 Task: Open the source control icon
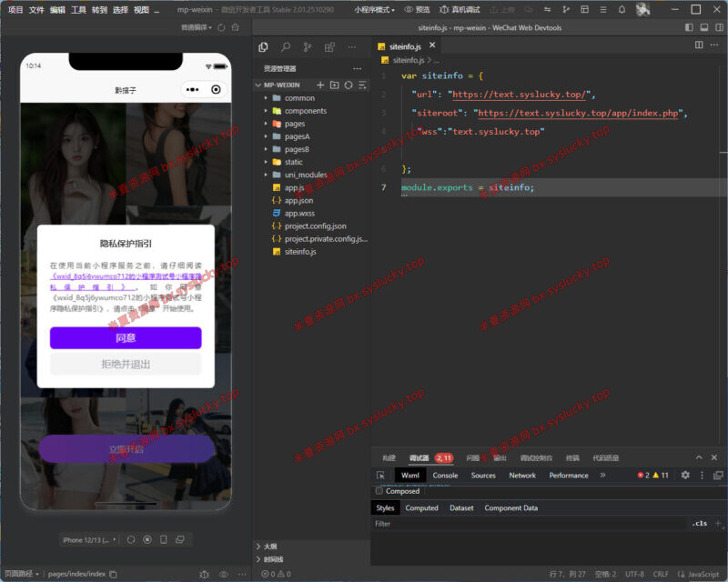[308, 47]
